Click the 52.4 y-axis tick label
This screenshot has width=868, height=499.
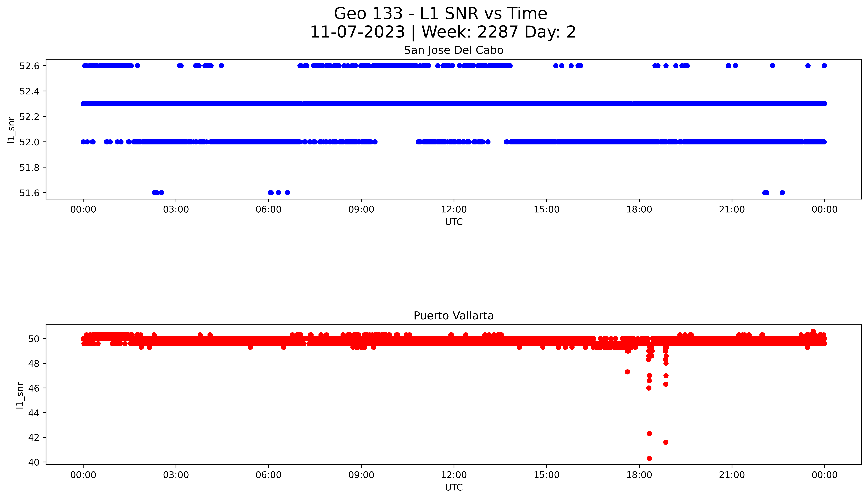click(29, 91)
